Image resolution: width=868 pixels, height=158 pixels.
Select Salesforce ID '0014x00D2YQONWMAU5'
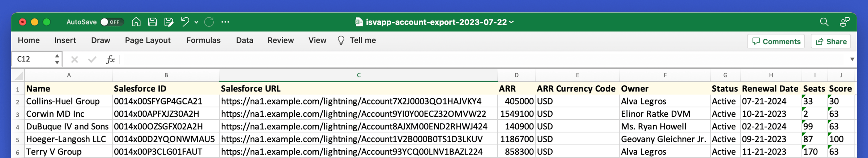click(x=166, y=139)
